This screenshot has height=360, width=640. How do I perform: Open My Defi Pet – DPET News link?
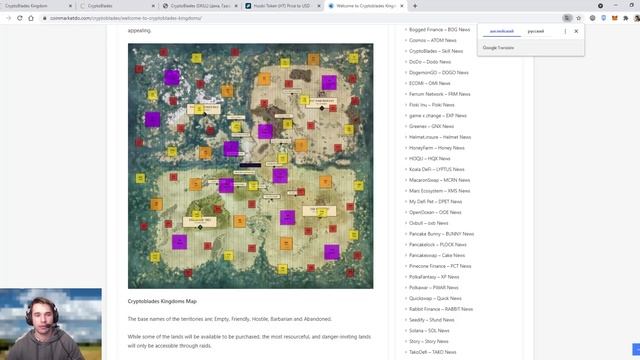pos(436,202)
